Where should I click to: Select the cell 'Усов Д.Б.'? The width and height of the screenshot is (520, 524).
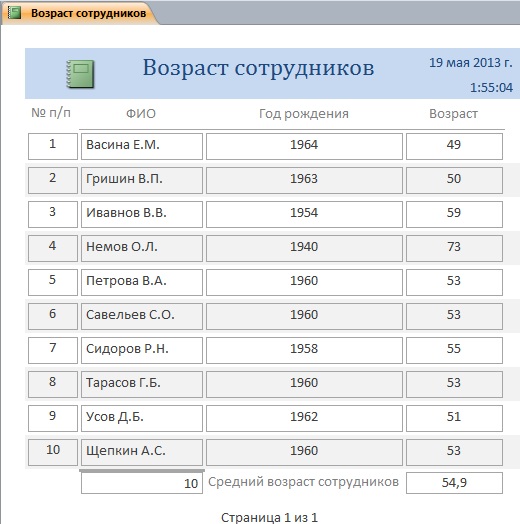(x=142, y=418)
